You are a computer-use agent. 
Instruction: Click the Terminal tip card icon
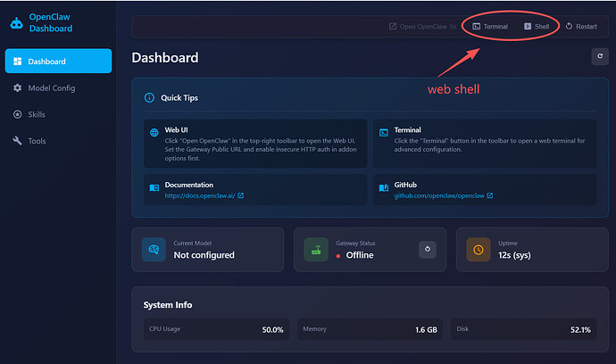[x=383, y=133]
